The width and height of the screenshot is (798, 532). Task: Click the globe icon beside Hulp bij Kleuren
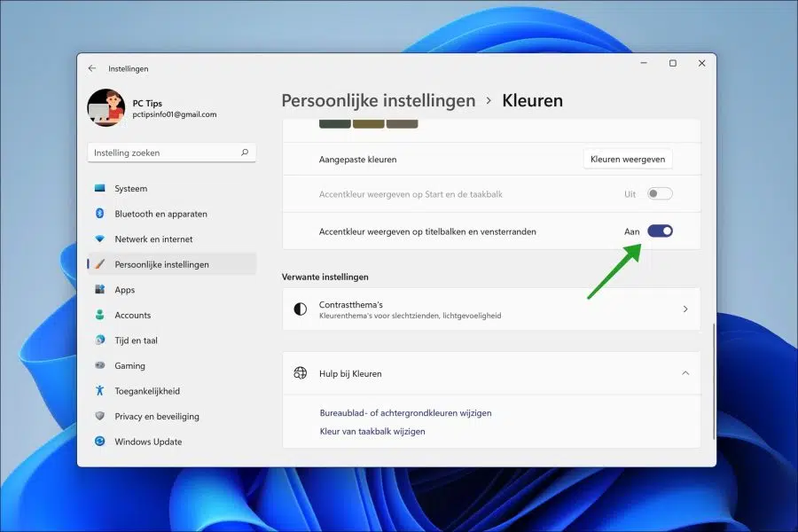(x=301, y=373)
